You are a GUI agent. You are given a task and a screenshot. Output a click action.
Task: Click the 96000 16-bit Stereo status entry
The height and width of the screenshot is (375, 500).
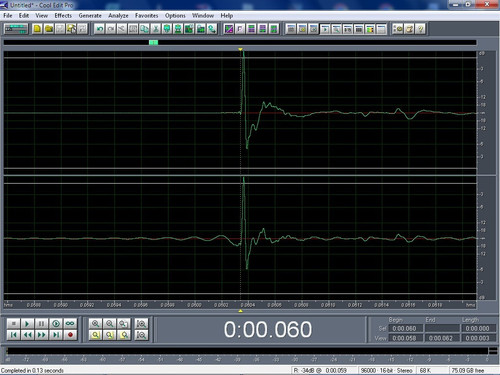point(387,370)
